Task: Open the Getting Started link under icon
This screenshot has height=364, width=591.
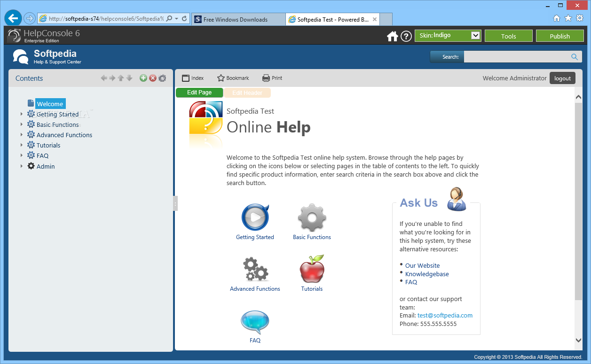Action: pos(255,237)
